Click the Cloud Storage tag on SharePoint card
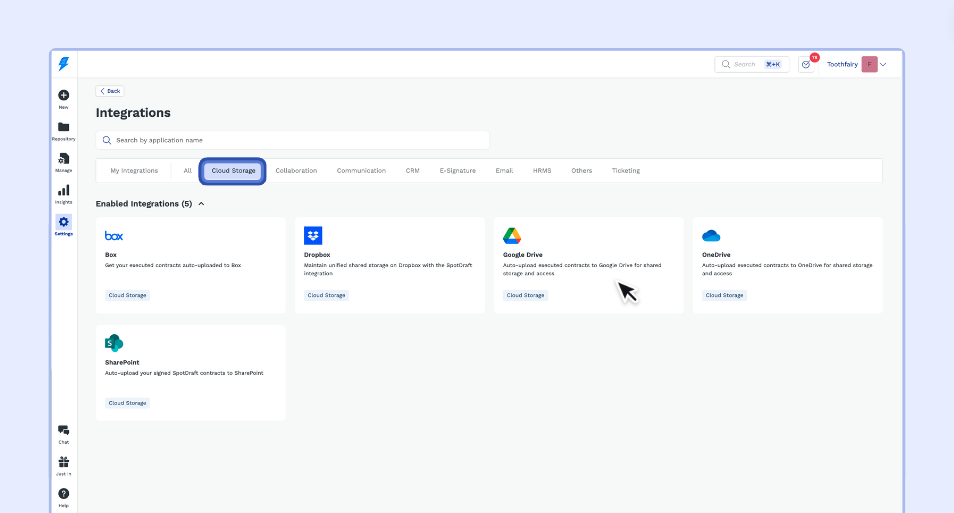Screen dimensions: 954x513 (x=127, y=403)
